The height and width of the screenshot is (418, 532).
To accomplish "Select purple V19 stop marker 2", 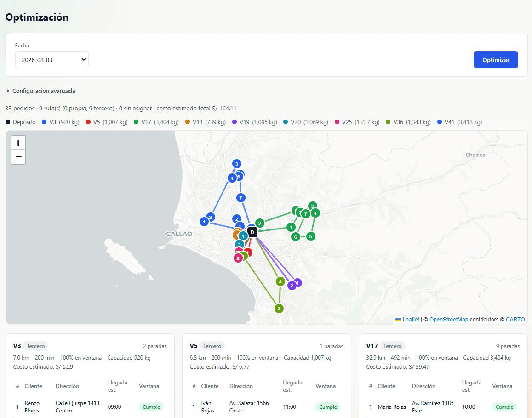I will [x=292, y=286].
